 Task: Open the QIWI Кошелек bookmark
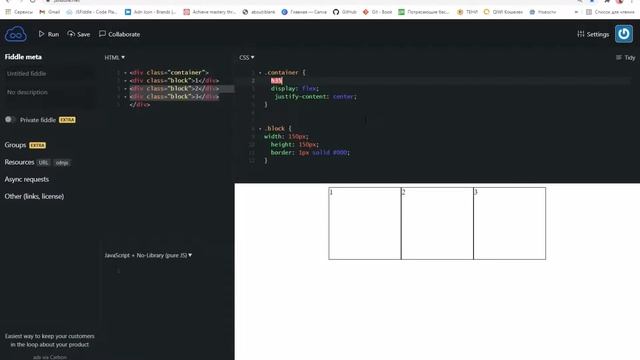(503, 12)
